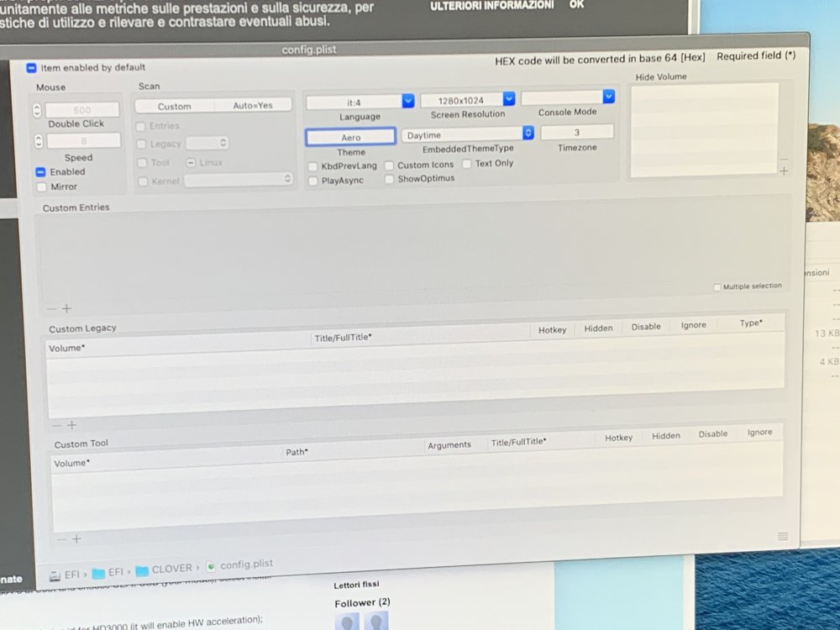Viewport: 840px width, 630px height.
Task: Open the Screen Resolution dropdown arrow
Action: tap(508, 98)
